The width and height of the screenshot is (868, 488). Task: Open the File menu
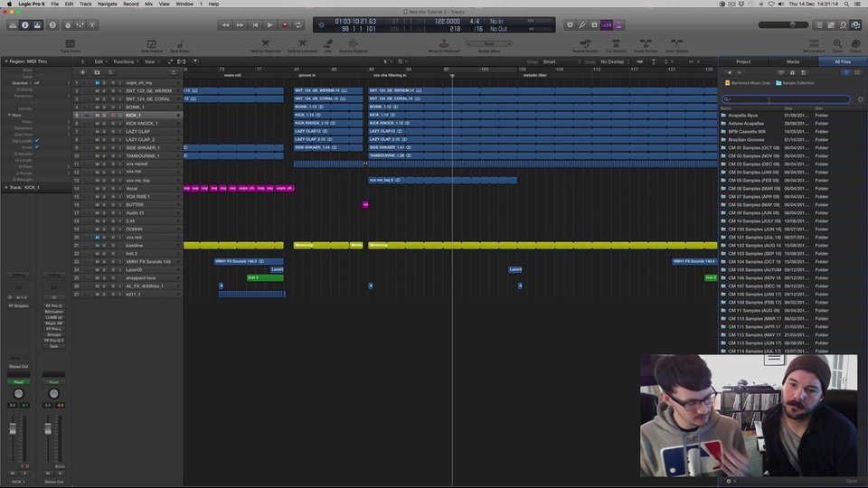[x=55, y=4]
